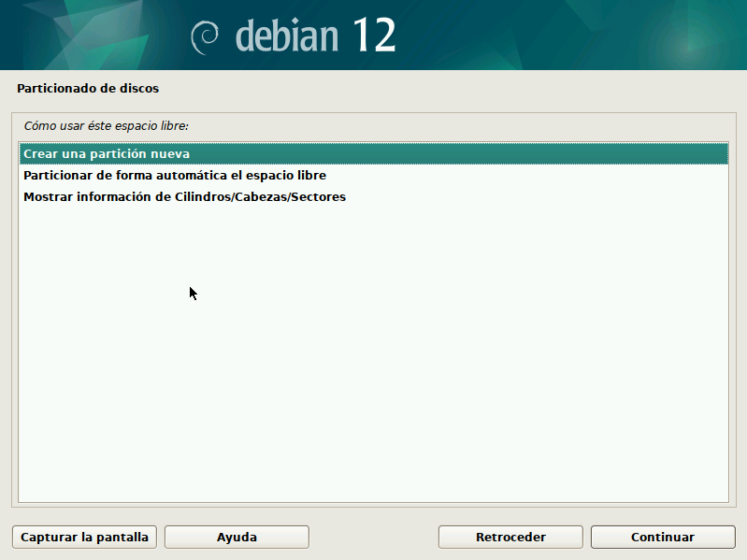
Task: Select "Crear una partición nueva"
Action: (107, 153)
